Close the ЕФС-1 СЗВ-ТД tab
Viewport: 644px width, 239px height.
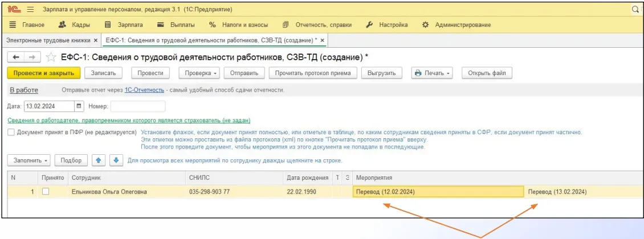point(323,40)
